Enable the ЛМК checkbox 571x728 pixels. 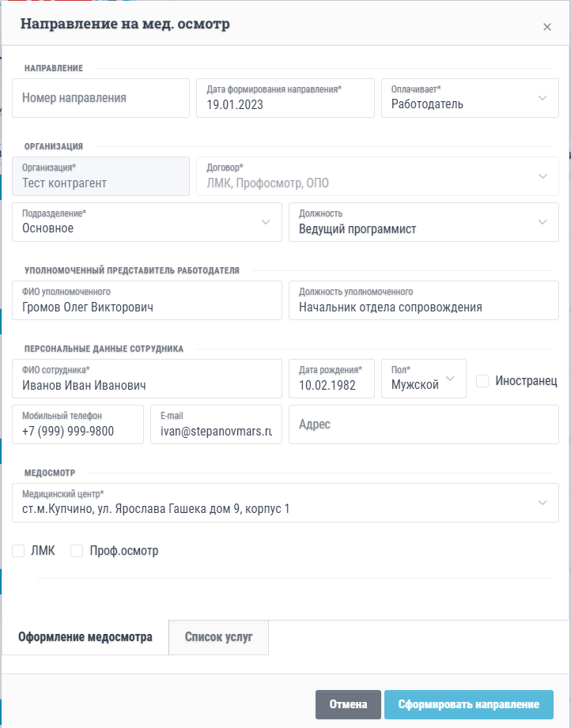19,551
